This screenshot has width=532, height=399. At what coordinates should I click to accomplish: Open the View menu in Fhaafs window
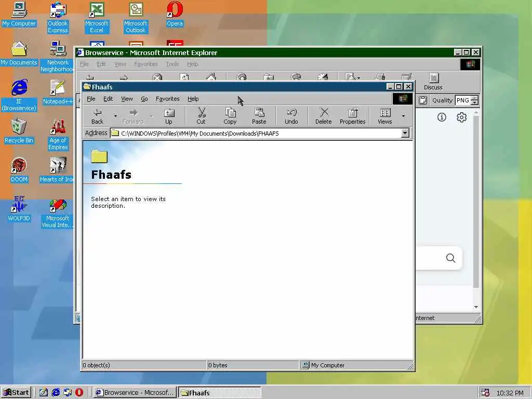pyautogui.click(x=127, y=99)
